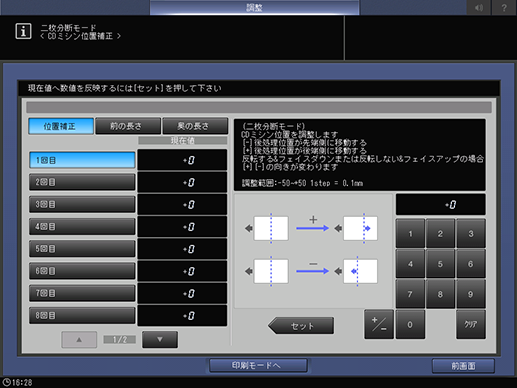Open the 調整 tab at top

point(254,7)
